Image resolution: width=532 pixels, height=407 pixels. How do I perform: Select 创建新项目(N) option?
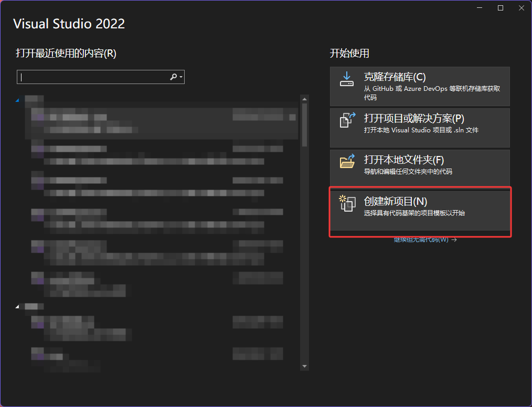coord(420,211)
